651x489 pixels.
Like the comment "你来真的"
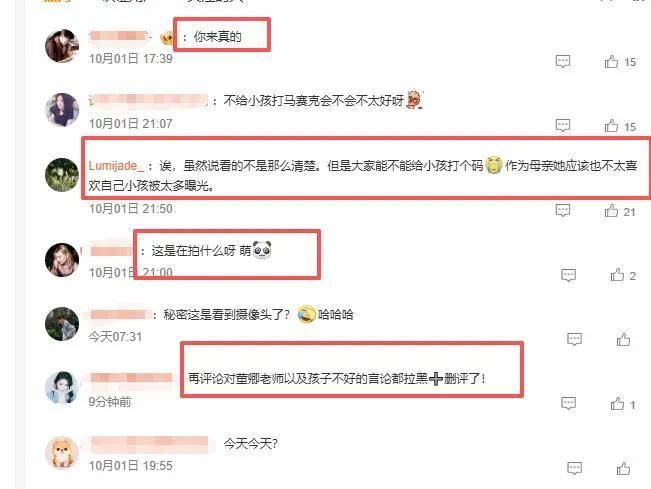(x=611, y=62)
